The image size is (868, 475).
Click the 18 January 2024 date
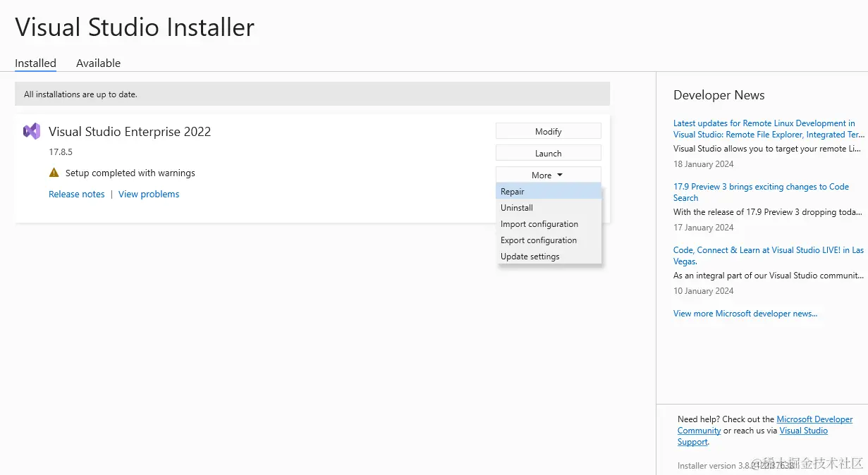click(x=704, y=164)
